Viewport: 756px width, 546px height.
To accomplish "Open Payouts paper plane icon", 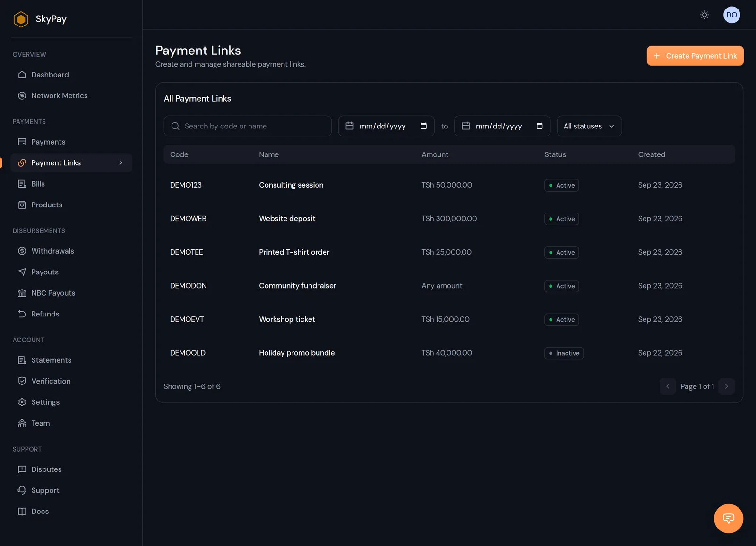I will pos(22,272).
